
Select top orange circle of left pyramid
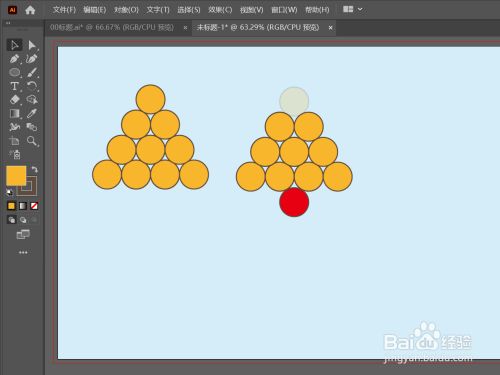[x=150, y=99]
